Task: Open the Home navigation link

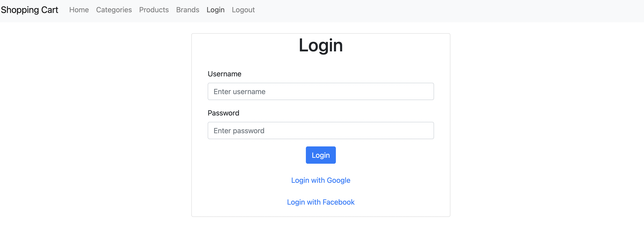Action: [x=79, y=10]
